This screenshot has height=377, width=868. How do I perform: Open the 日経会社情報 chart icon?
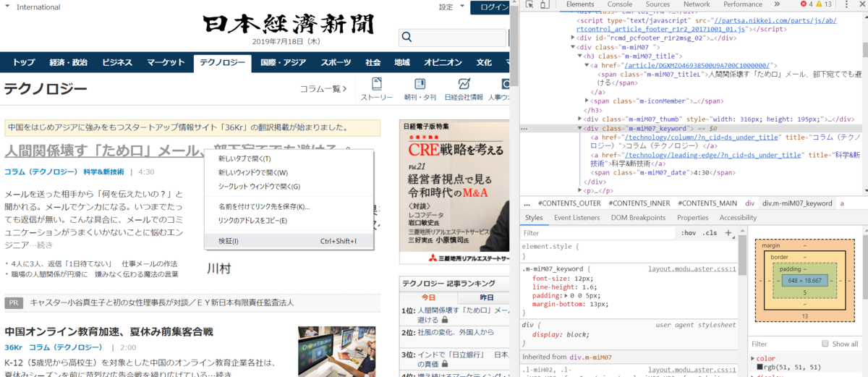[464, 84]
